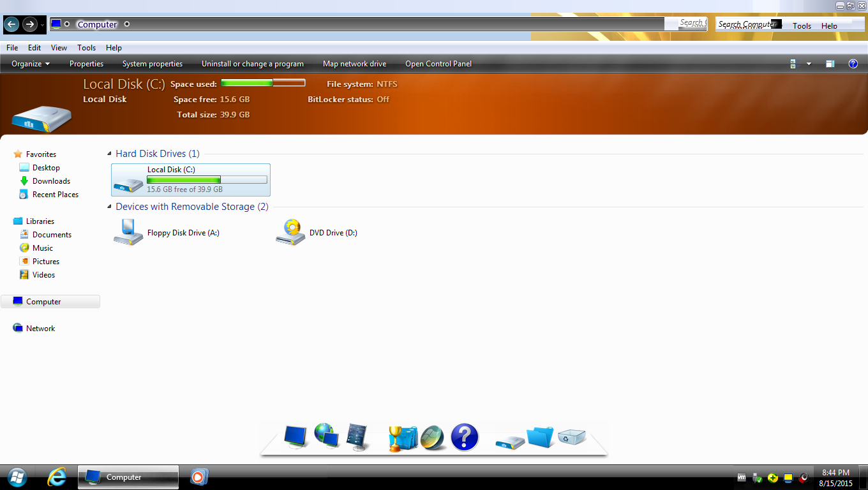The image size is (868, 490).
Task: Click the Space used bar for Local Disk (C:)
Action: coord(263,82)
